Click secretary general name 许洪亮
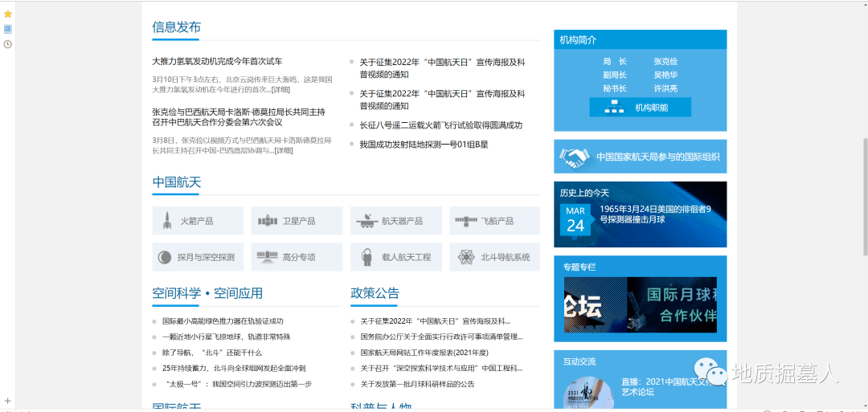This screenshot has width=868, height=412. click(665, 88)
